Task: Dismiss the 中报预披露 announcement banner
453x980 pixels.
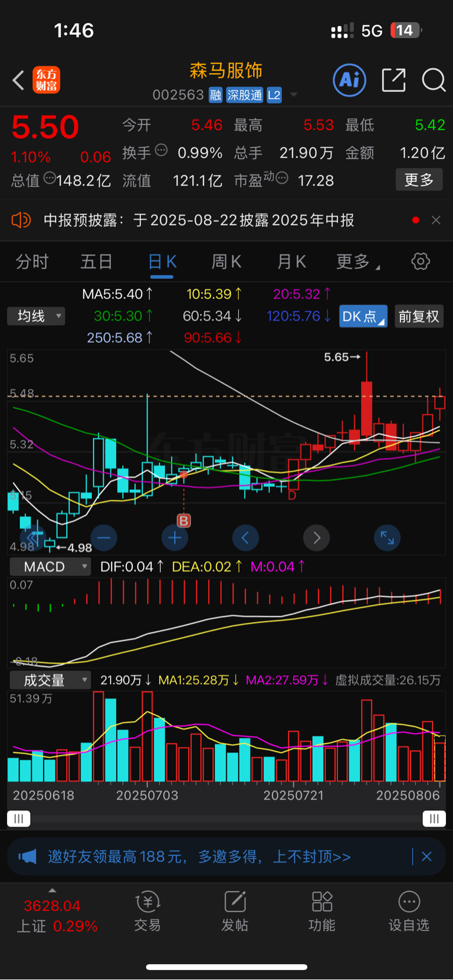Action: tap(436, 220)
